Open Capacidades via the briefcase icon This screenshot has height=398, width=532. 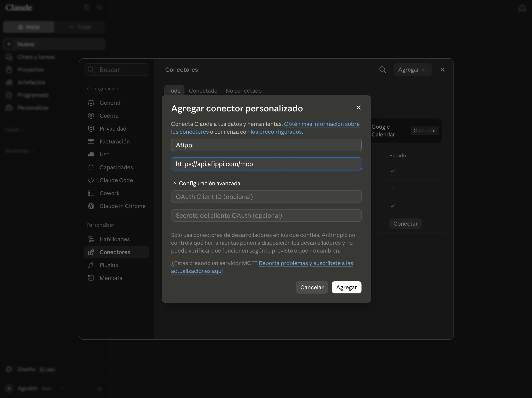point(91,167)
